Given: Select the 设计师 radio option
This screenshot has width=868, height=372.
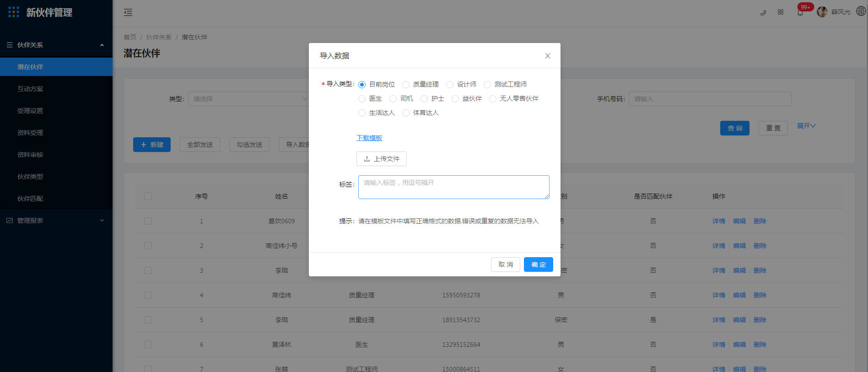Looking at the screenshot, I should [x=450, y=85].
